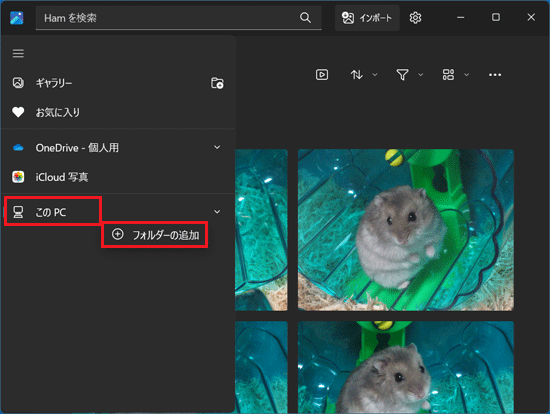Open the settings gear icon

pyautogui.click(x=415, y=18)
